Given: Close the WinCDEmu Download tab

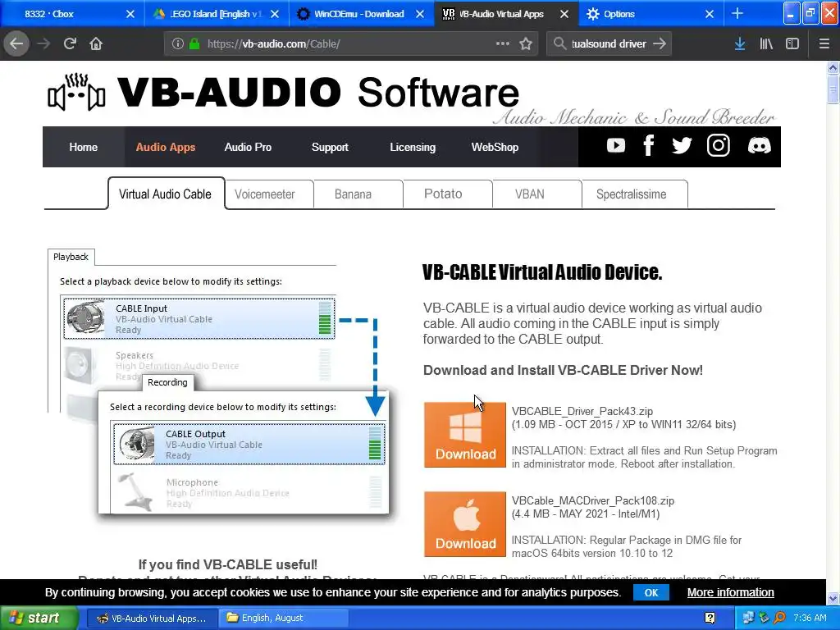Looking at the screenshot, I should 420,14.
